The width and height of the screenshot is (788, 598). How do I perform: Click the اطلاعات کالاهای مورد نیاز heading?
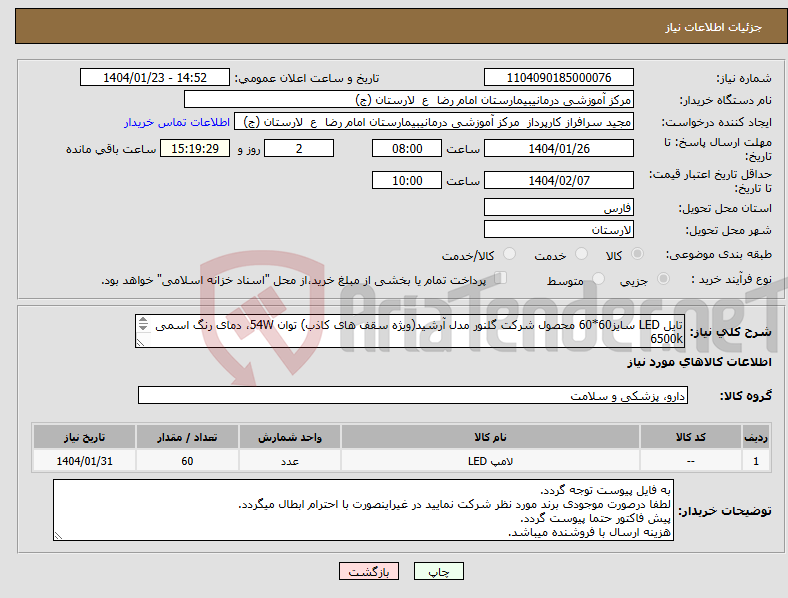pos(699,362)
